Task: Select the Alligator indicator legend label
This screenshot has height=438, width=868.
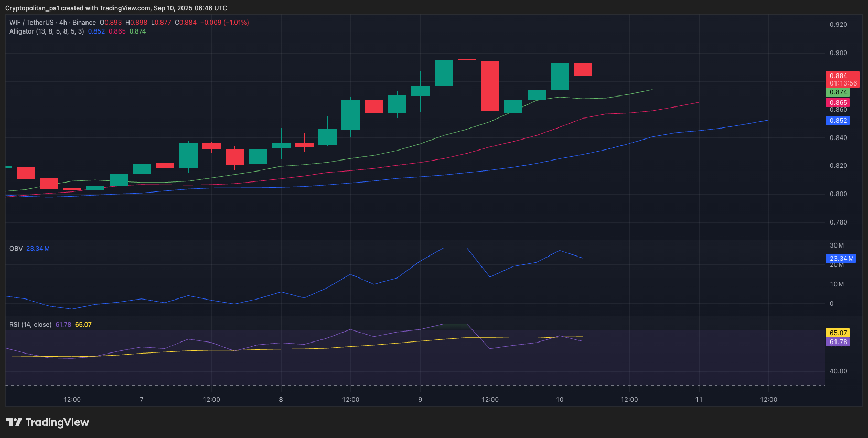Action: 46,31
